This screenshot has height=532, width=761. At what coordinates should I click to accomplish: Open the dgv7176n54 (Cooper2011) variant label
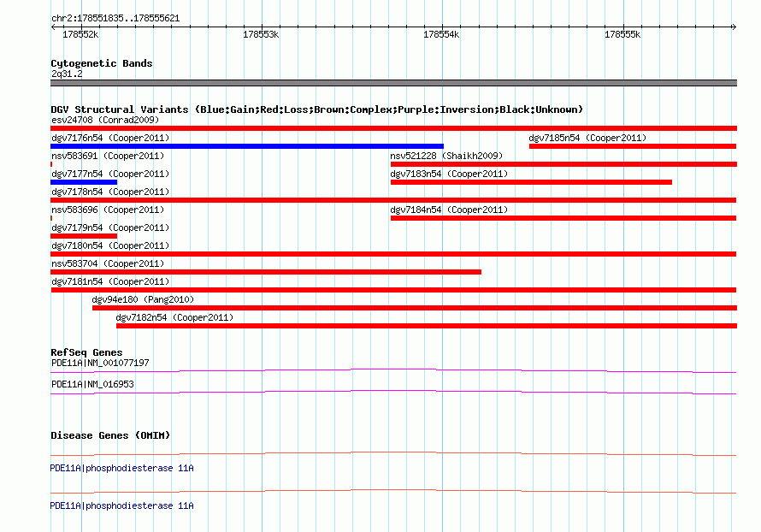pos(110,138)
